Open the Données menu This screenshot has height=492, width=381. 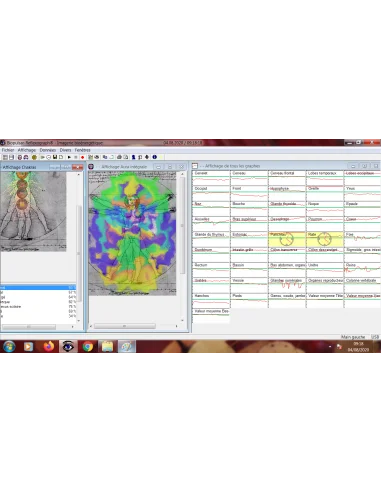pyautogui.click(x=48, y=150)
